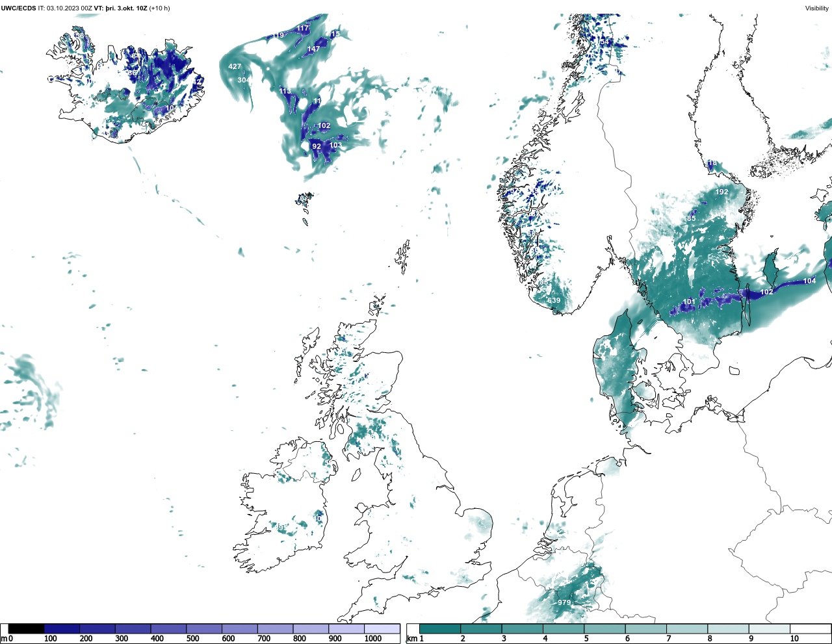Click the "Visibility" title text

pyautogui.click(x=816, y=8)
